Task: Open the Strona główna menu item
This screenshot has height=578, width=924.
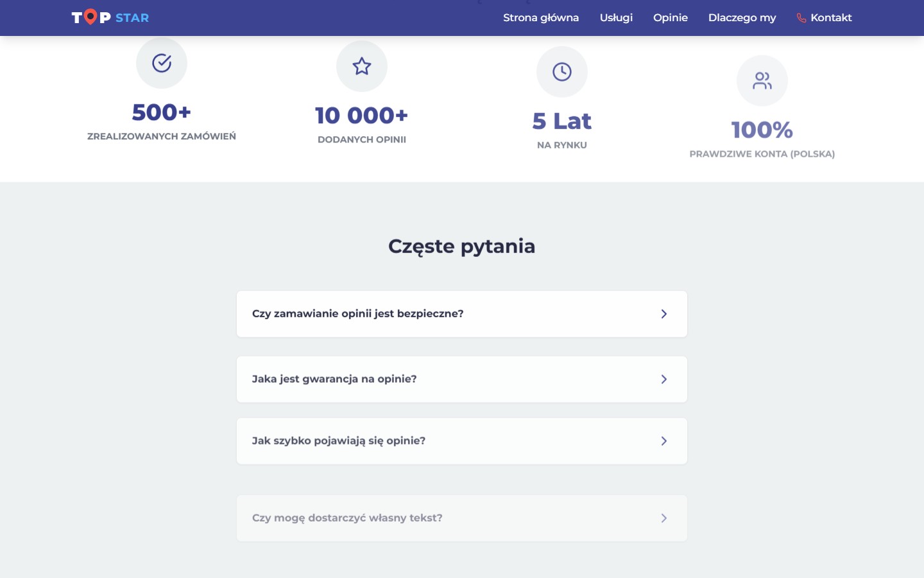Action: (541, 18)
